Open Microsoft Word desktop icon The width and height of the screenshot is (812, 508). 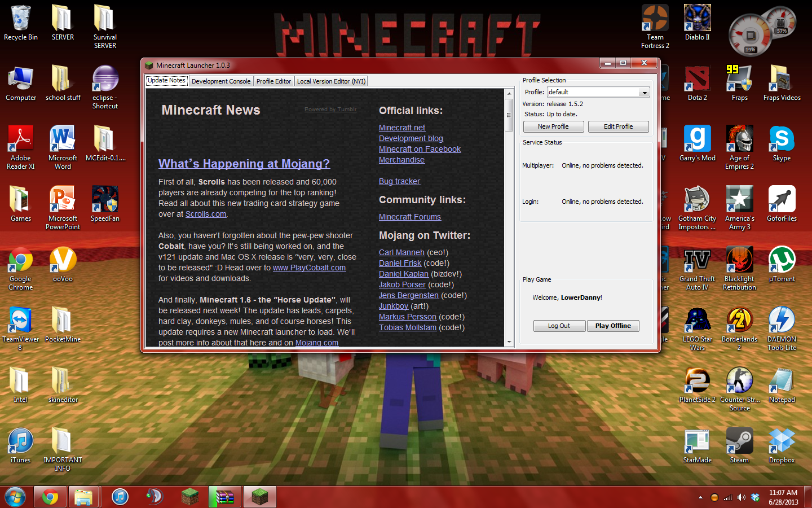coord(63,147)
